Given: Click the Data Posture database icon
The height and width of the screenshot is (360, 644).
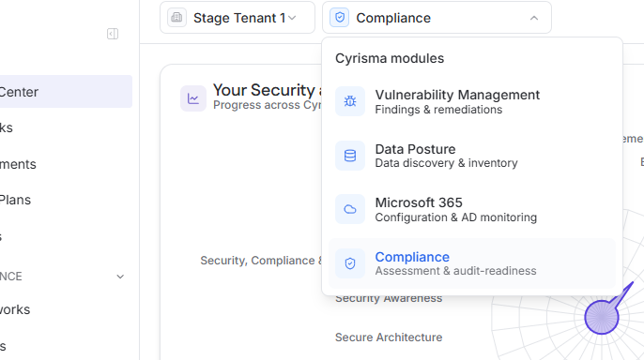Looking at the screenshot, I should [350, 156].
